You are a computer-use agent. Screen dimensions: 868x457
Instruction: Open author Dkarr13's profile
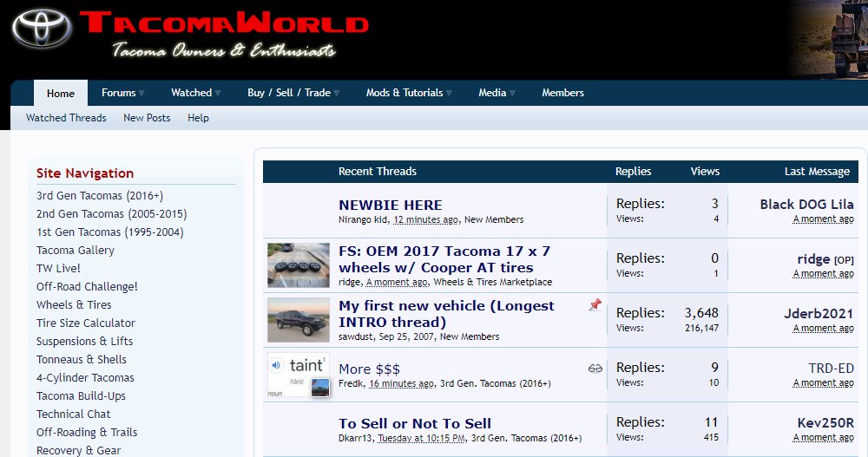click(355, 438)
